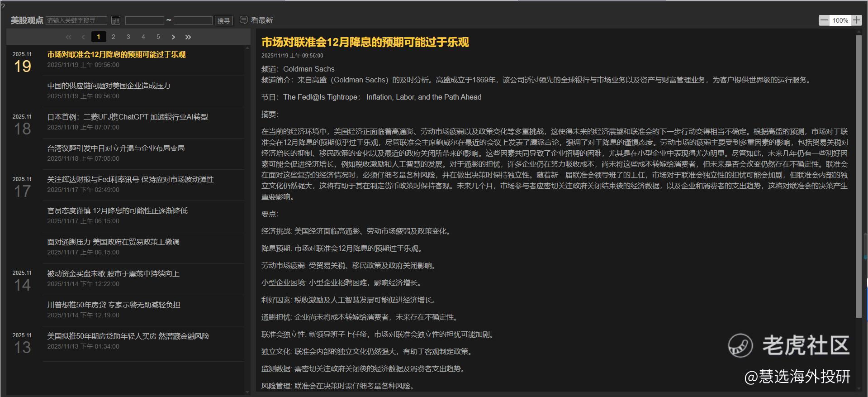The image size is (868, 397).
Task: Click the 100% zoom level display
Action: tap(840, 20)
